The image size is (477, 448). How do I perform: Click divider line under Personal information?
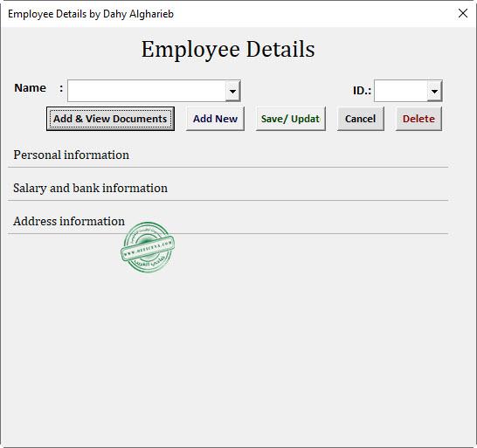[228, 167]
